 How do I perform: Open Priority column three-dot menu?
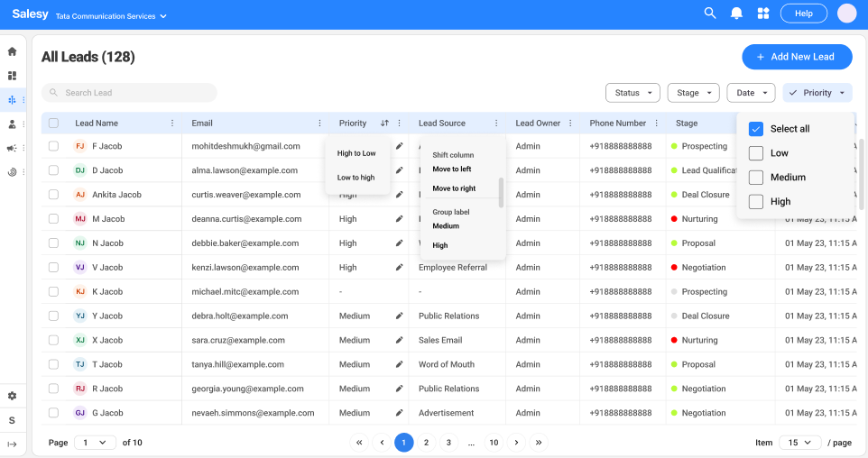pyautogui.click(x=399, y=124)
